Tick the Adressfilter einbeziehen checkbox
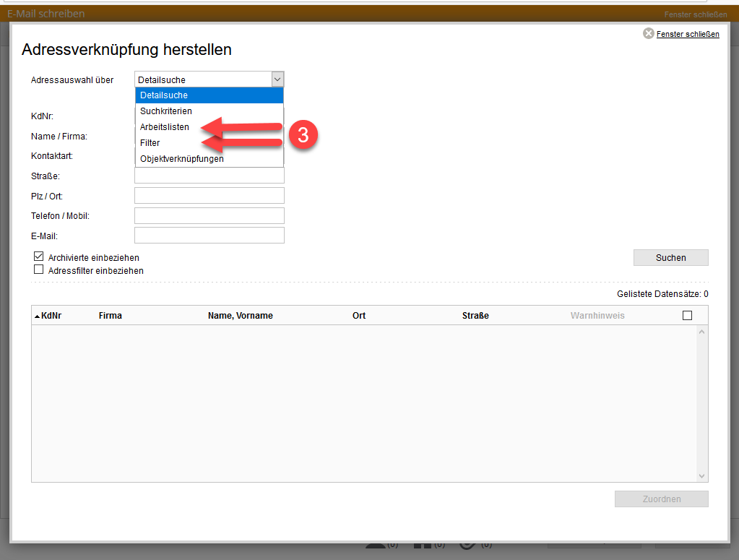Viewport: 739px width, 560px height. pos(39,270)
